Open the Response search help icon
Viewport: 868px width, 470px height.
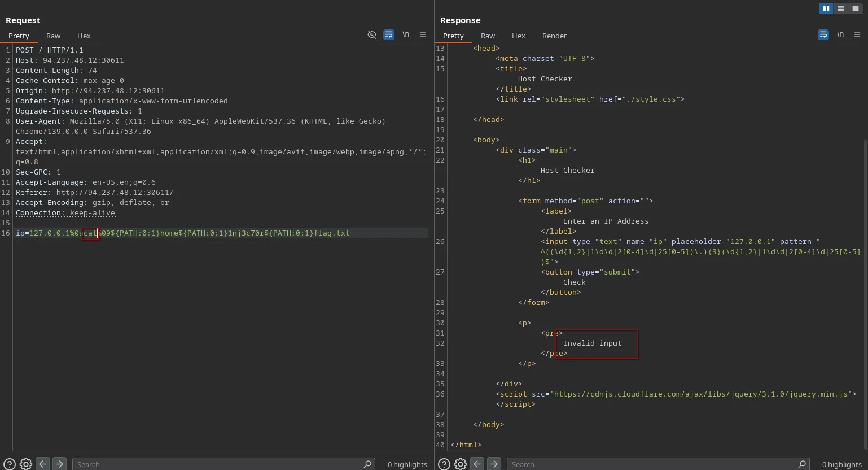coord(444,464)
